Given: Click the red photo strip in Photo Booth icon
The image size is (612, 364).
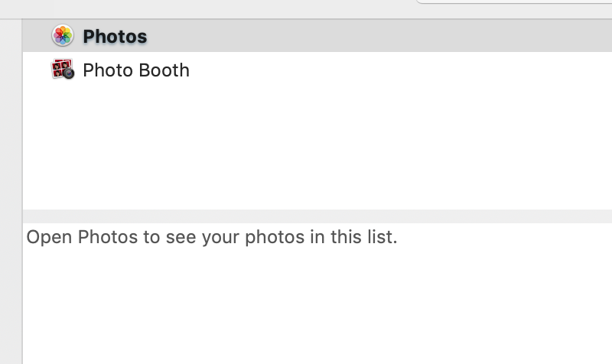Looking at the screenshot, I should tap(60, 68).
